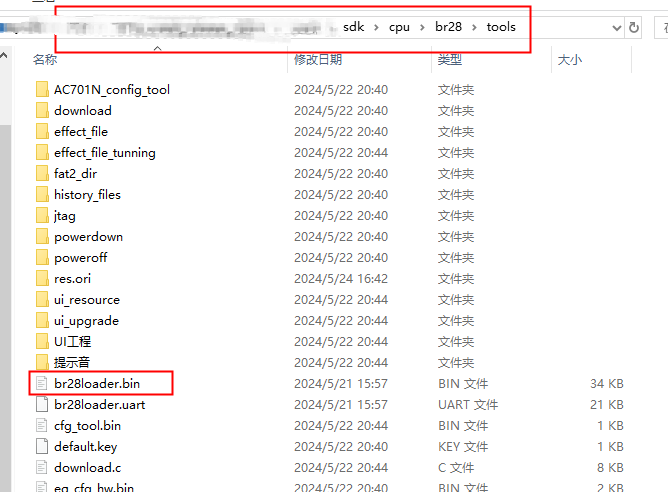The height and width of the screenshot is (492, 668).
Task: Navigate to br28 breadcrumb segment
Action: pos(448,27)
